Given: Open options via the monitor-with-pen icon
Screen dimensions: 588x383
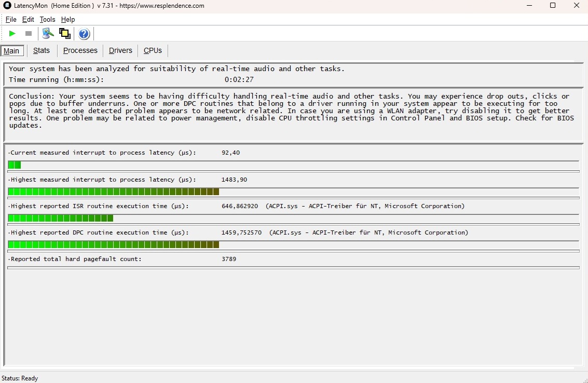Looking at the screenshot, I should (48, 34).
